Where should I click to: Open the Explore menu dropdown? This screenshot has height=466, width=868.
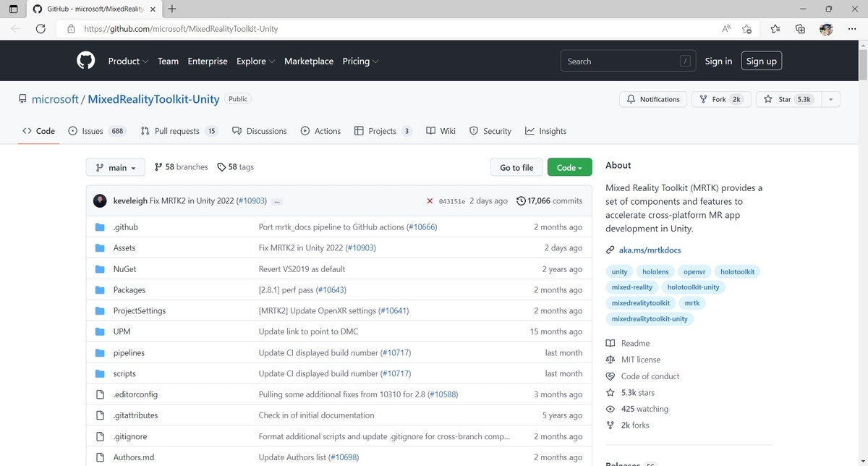tap(255, 62)
